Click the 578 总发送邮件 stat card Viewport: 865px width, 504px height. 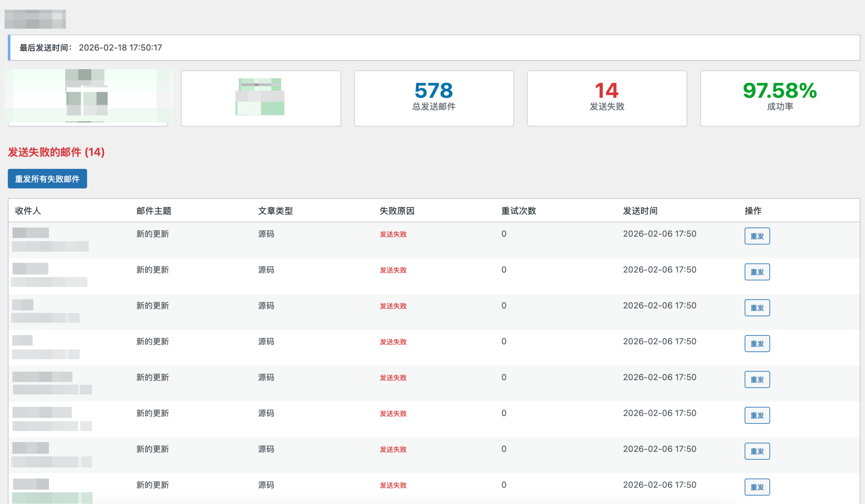click(x=434, y=98)
